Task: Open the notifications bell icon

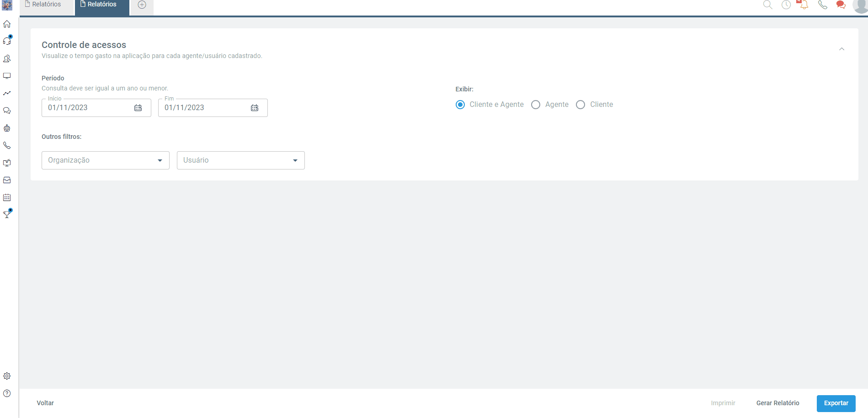Action: tap(804, 5)
